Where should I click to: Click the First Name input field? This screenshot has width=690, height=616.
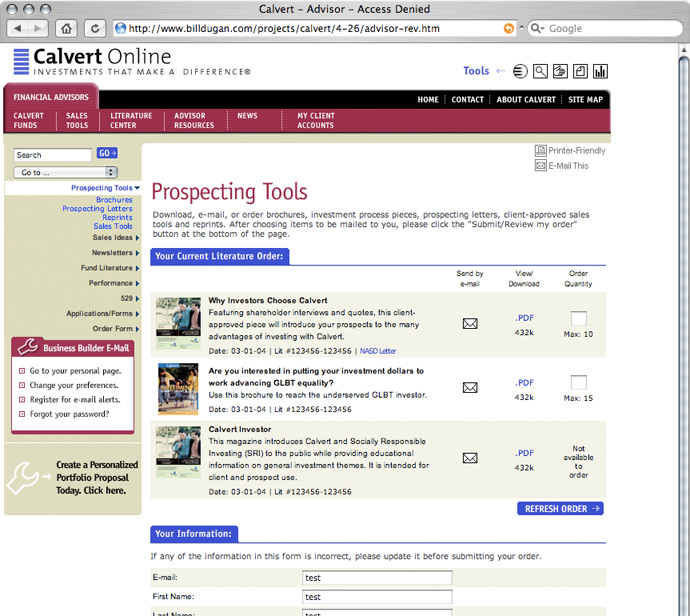[x=377, y=597]
